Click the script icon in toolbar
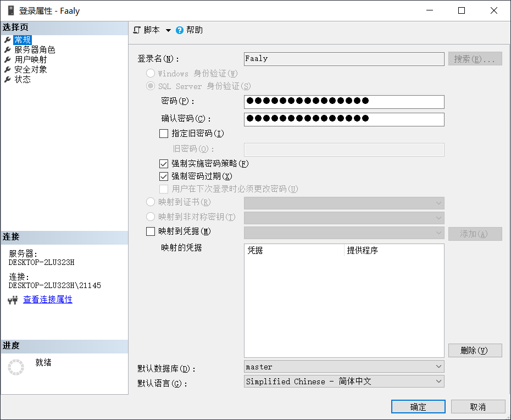The height and width of the screenshot is (420, 511). click(137, 30)
